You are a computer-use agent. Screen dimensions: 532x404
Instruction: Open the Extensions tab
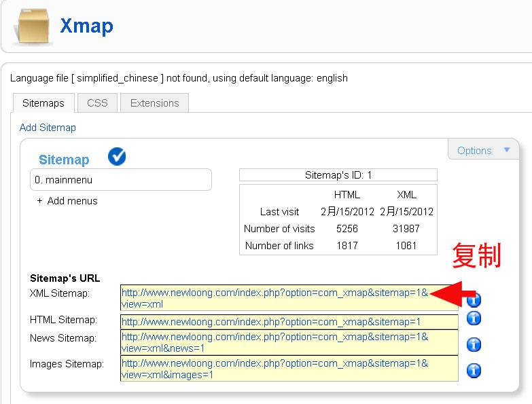tap(154, 103)
